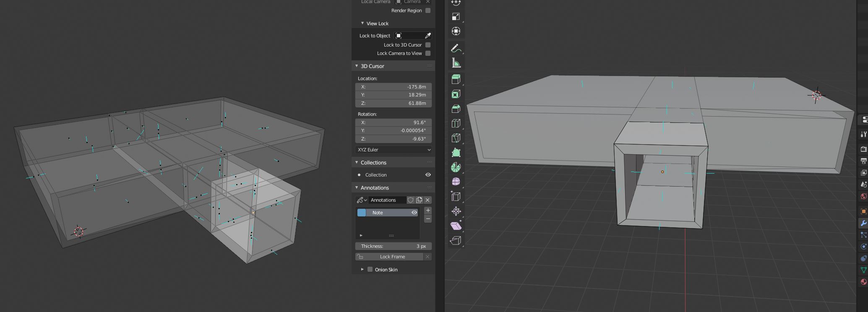Activate the Knife tool
The width and height of the screenshot is (868, 312).
(456, 138)
